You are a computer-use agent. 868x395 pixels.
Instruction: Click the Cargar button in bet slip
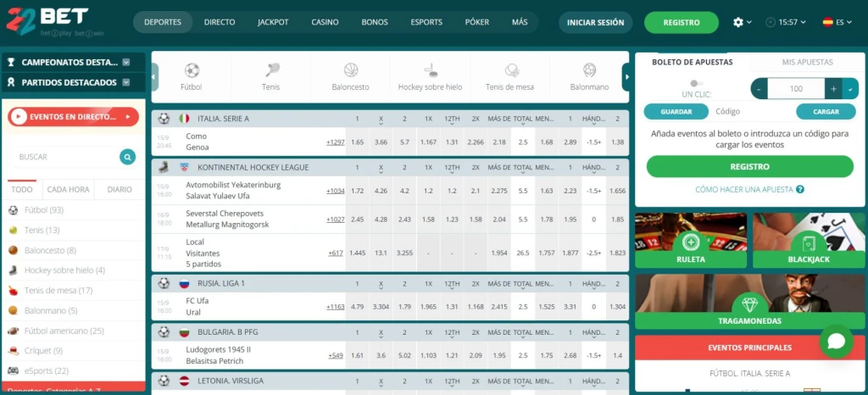826,111
